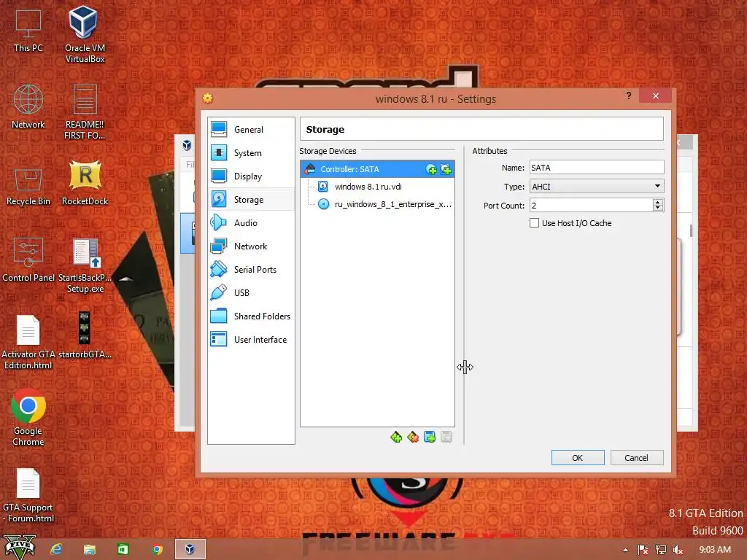The width and height of the screenshot is (747, 560).
Task: Select the startorbGTA desktop file
Action: 85,335
